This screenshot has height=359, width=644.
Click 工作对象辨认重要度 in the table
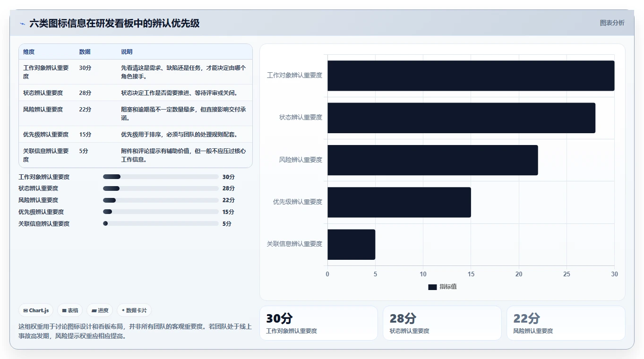(46, 72)
